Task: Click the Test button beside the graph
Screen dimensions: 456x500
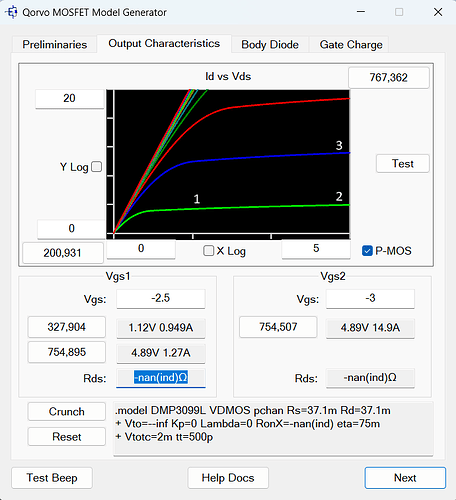Action: pyautogui.click(x=403, y=164)
